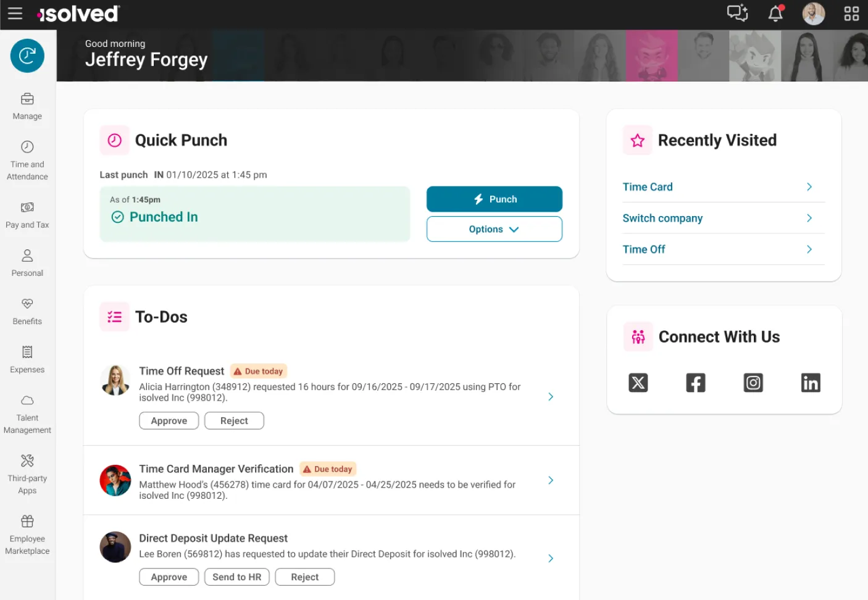Open the LinkedIn icon

pos(811,383)
